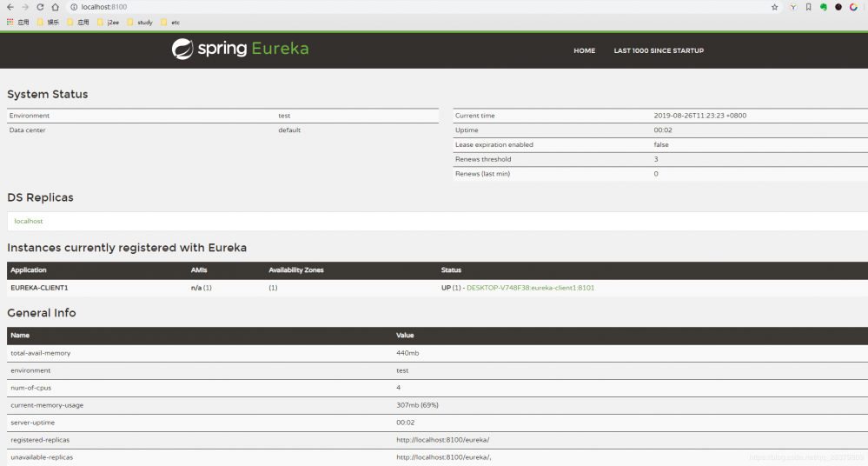Viewport: 868px width, 466px height.
Task: Click the General Info heading
Action: coord(42,313)
